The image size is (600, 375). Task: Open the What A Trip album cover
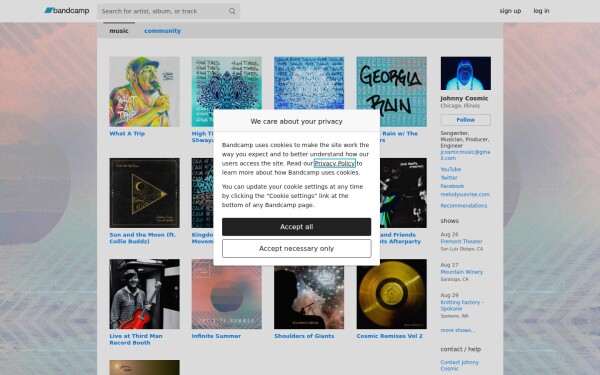click(x=144, y=91)
